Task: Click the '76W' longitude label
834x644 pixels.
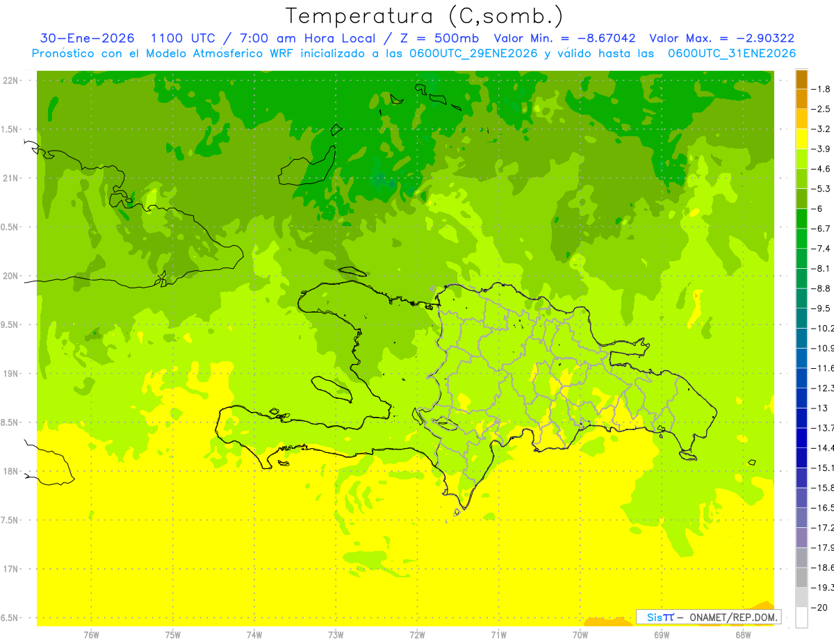Action: click(91, 634)
